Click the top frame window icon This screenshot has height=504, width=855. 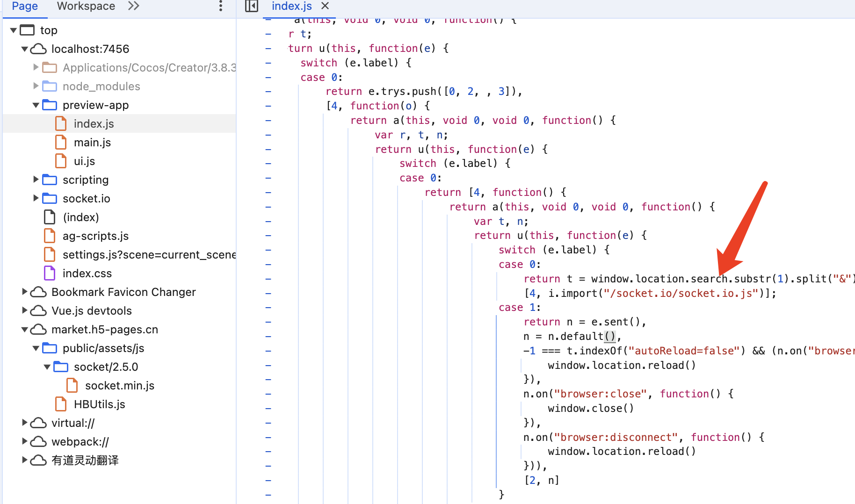tap(27, 30)
